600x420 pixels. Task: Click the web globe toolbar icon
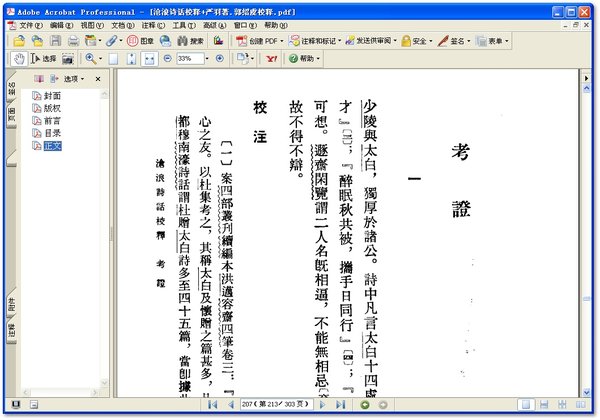(x=165, y=41)
